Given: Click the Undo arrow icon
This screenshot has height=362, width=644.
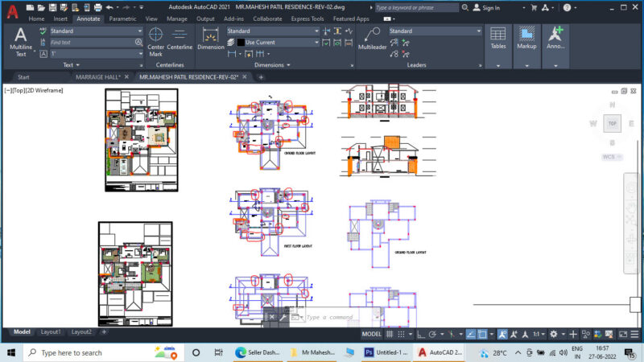Looking at the screenshot, I should point(109,7).
